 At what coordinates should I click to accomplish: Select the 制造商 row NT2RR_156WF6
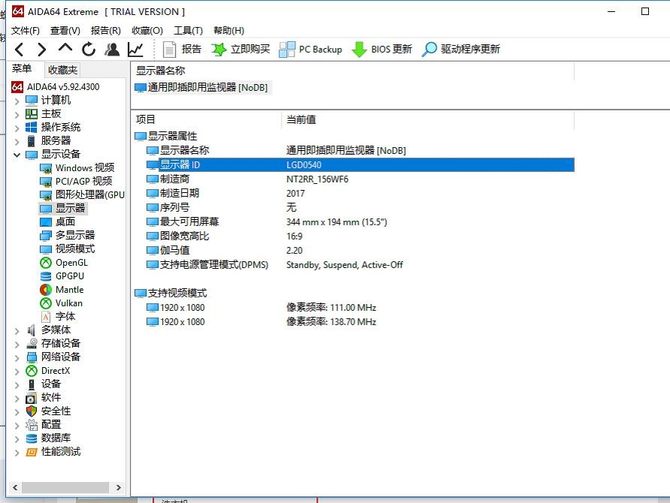(x=360, y=179)
